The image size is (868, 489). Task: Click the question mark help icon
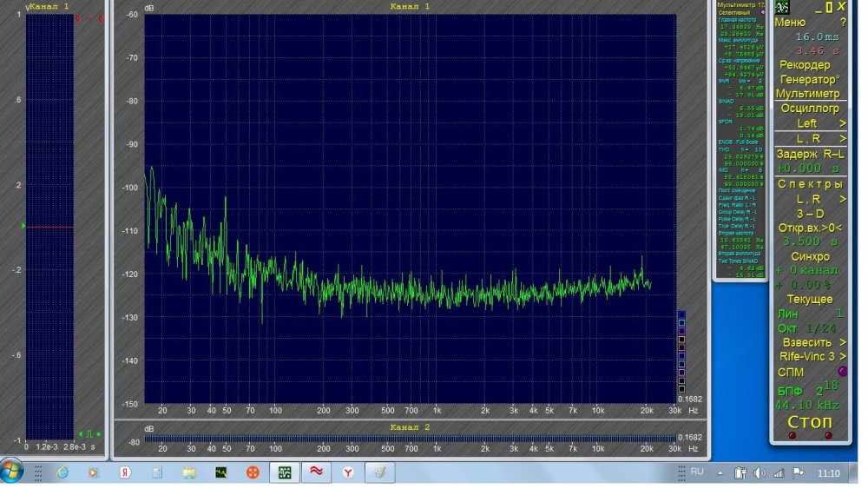842,23
